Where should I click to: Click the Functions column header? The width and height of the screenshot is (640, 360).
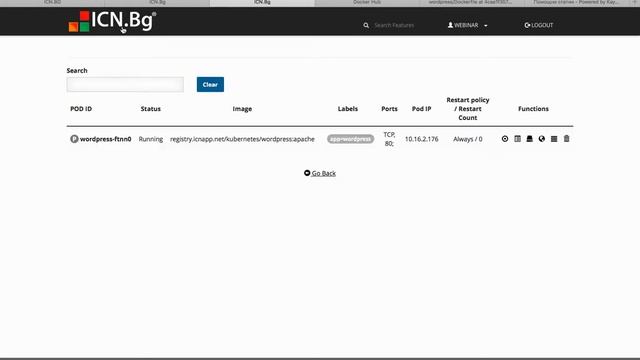point(533,109)
